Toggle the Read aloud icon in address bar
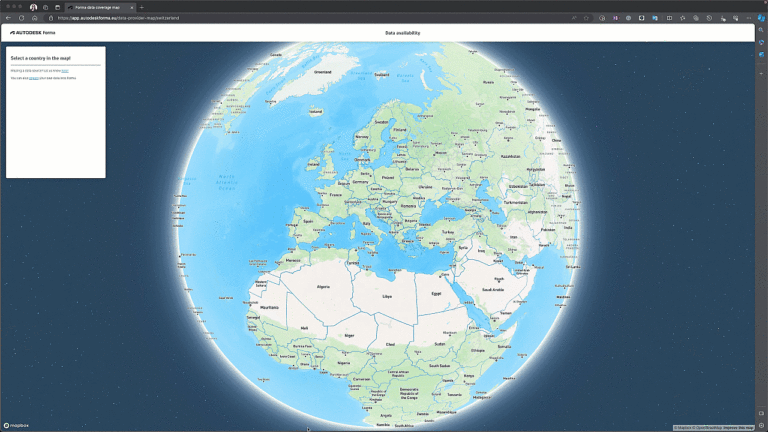The height and width of the screenshot is (432, 768). click(x=574, y=18)
